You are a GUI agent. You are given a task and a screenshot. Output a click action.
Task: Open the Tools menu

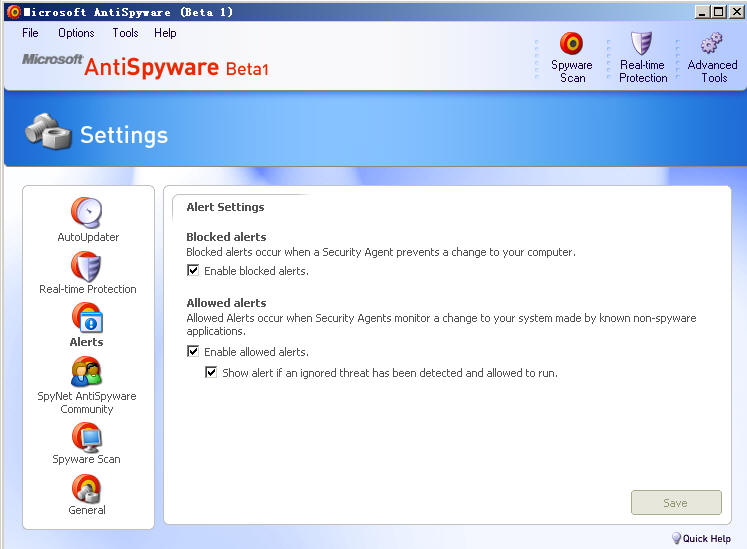pyautogui.click(x=125, y=33)
